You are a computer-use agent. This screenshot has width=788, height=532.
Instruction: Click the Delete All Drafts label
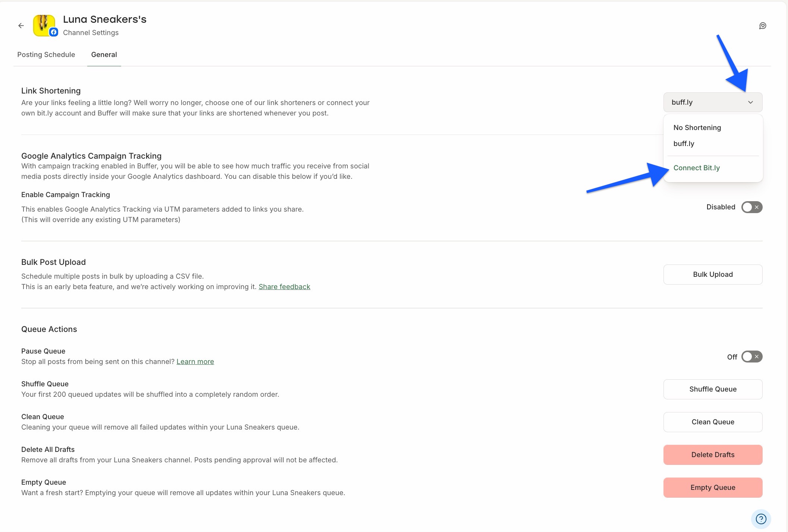48,449
